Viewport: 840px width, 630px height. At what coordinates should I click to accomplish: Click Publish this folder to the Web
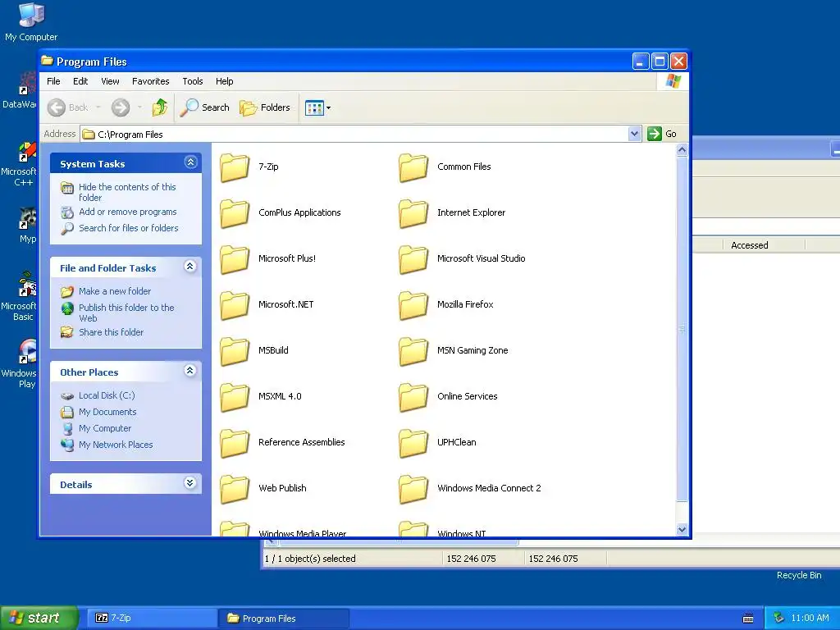(126, 313)
